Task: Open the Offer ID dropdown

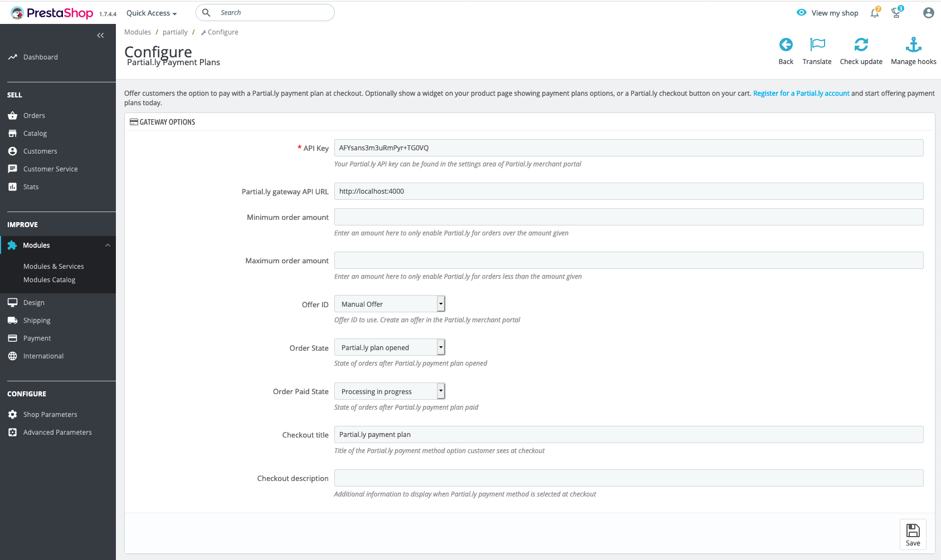Action: pos(389,304)
